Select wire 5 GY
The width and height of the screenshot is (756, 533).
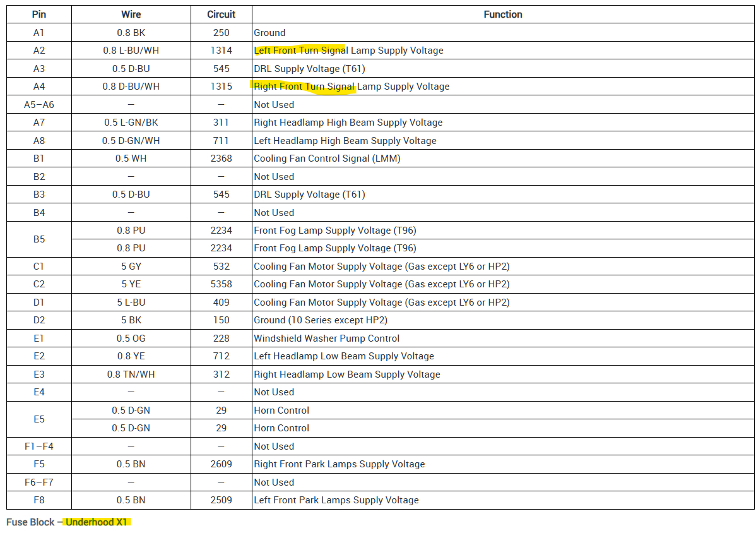coord(131,266)
